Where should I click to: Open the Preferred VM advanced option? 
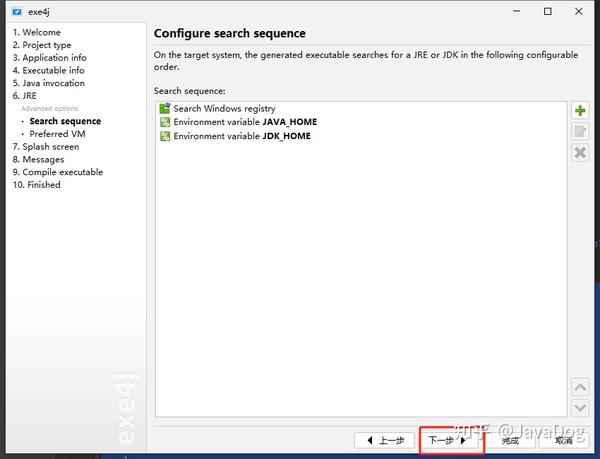pos(57,134)
